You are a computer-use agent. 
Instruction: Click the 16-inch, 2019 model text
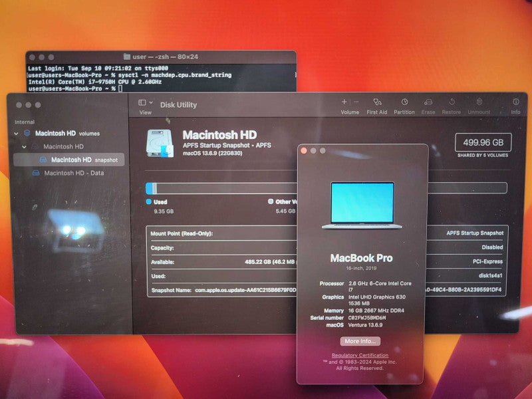361,268
